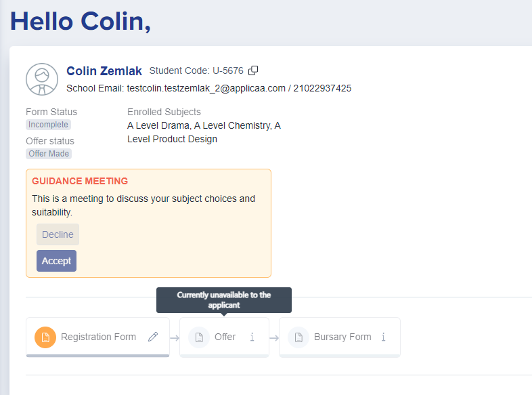Click the Offer step document icon
The width and height of the screenshot is (532, 395).
tap(199, 337)
